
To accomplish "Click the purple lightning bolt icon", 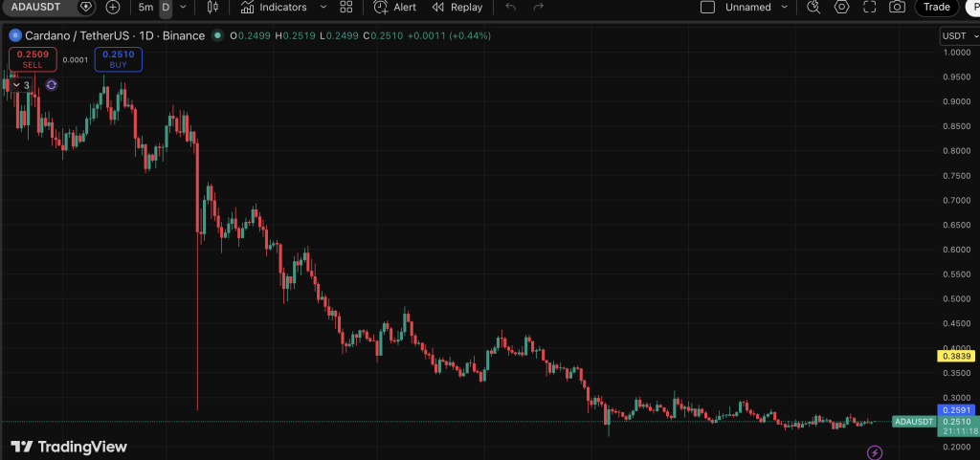I will coord(876,452).
